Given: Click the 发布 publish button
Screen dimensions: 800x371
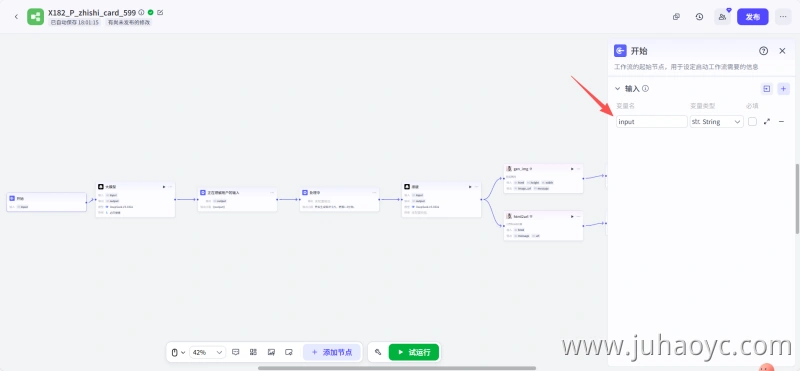Looking at the screenshot, I should [x=753, y=17].
